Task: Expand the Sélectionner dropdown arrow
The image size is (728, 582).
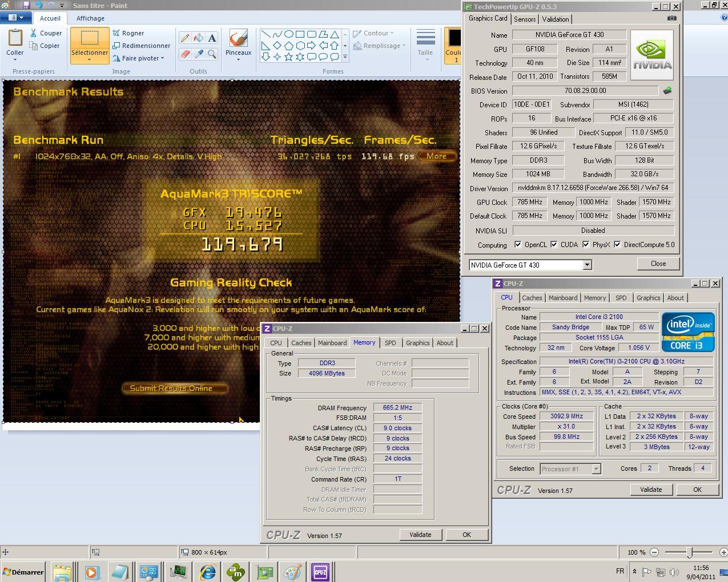Action: coord(90,60)
